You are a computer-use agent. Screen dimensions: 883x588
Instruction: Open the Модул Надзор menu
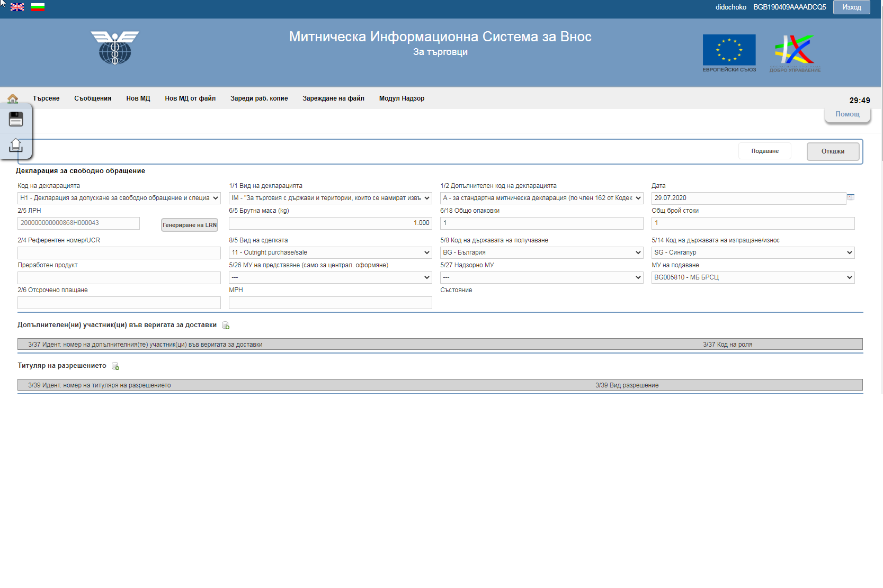(402, 98)
